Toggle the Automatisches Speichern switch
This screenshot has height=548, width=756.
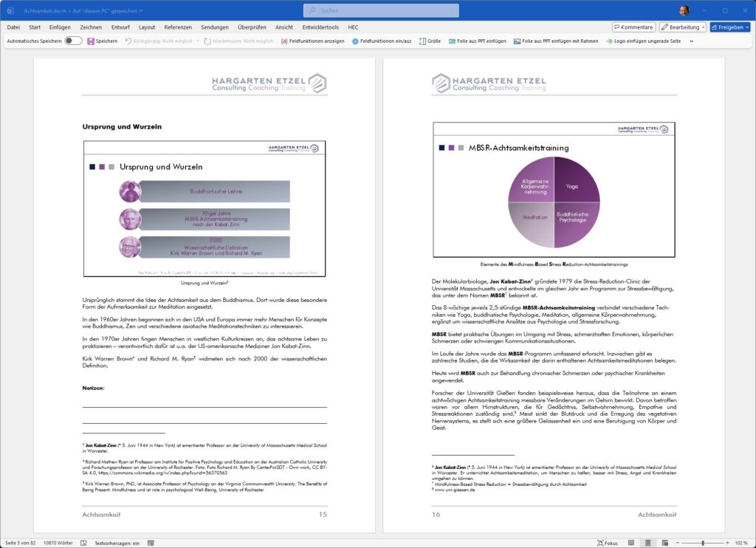[73, 41]
